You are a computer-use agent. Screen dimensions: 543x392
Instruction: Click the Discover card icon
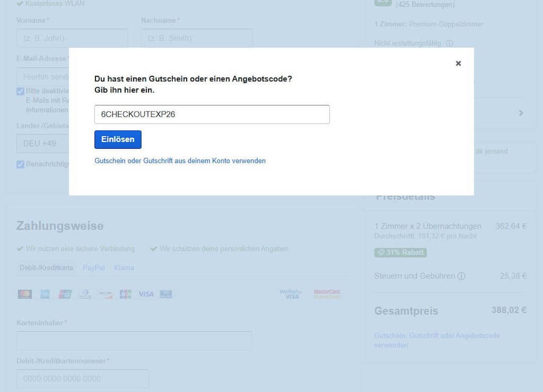[x=105, y=294]
